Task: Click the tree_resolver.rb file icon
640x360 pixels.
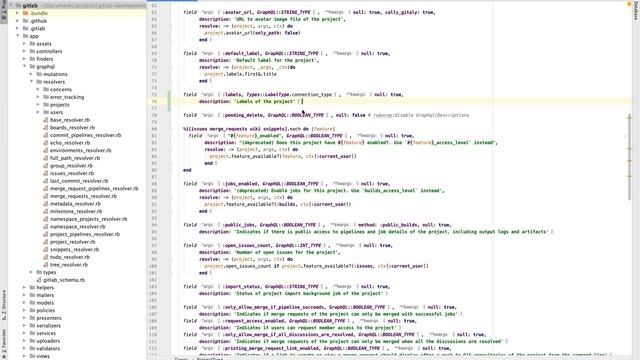Action: tap(46, 265)
